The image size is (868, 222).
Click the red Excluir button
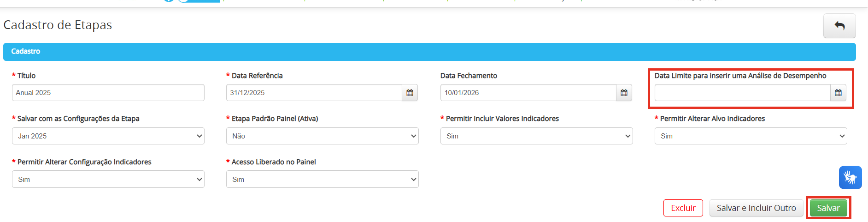tap(683, 208)
